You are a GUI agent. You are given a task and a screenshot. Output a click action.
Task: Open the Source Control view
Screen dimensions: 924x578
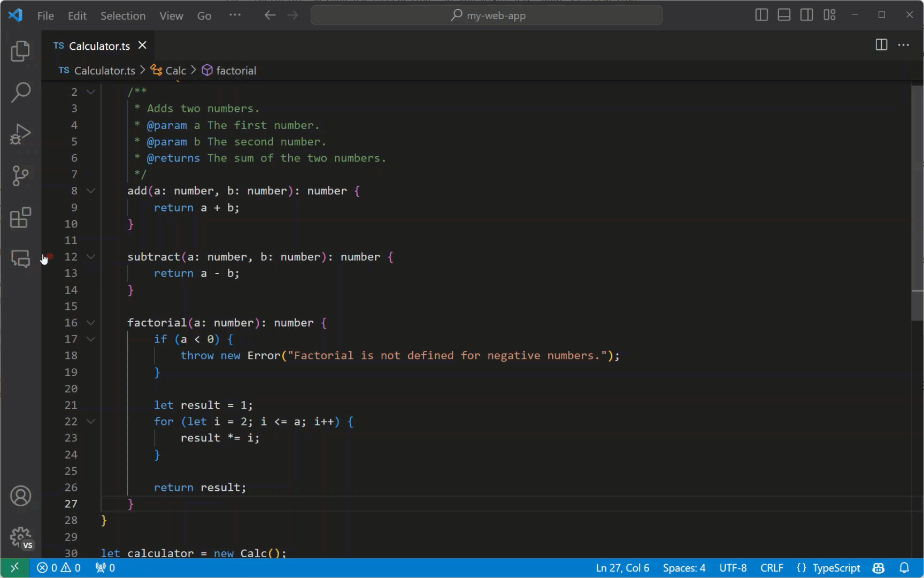coord(20,176)
